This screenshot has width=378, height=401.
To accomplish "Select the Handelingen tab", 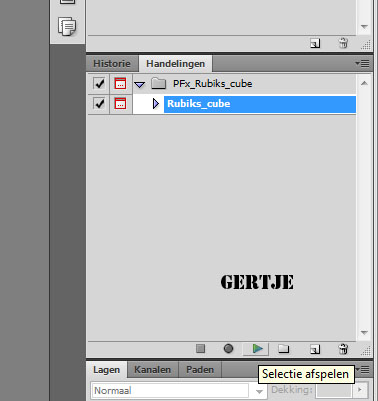I will click(x=175, y=63).
